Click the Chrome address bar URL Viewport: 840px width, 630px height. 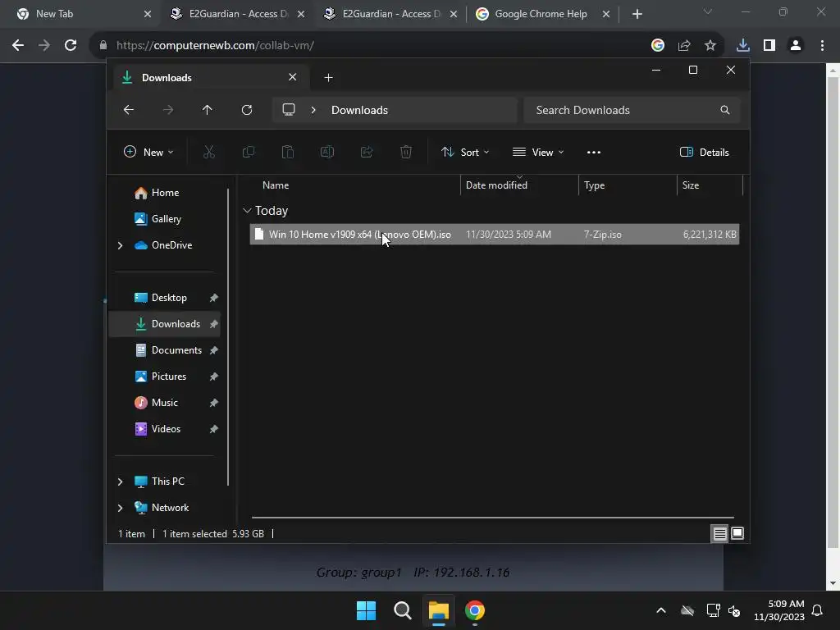click(x=215, y=46)
